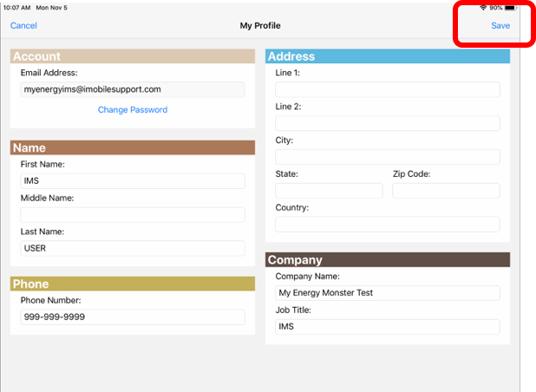Click the Email Address: label
Screen dimensions: 536x392
coord(49,73)
